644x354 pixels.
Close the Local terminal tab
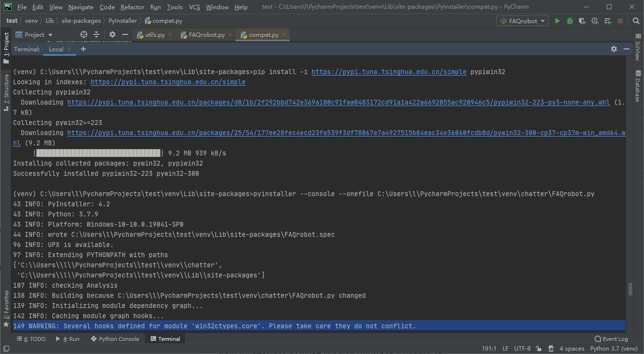pos(69,49)
